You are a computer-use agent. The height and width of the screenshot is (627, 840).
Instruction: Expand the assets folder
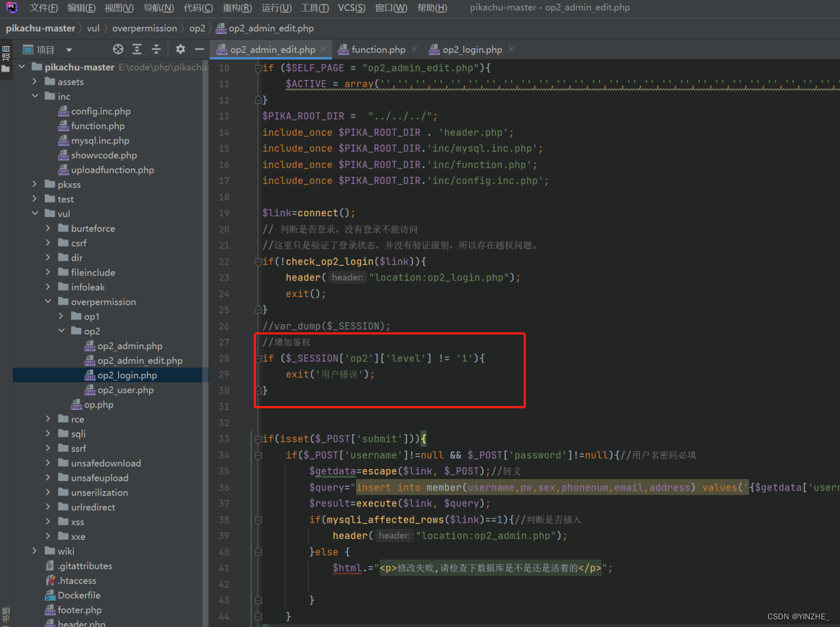(35, 81)
